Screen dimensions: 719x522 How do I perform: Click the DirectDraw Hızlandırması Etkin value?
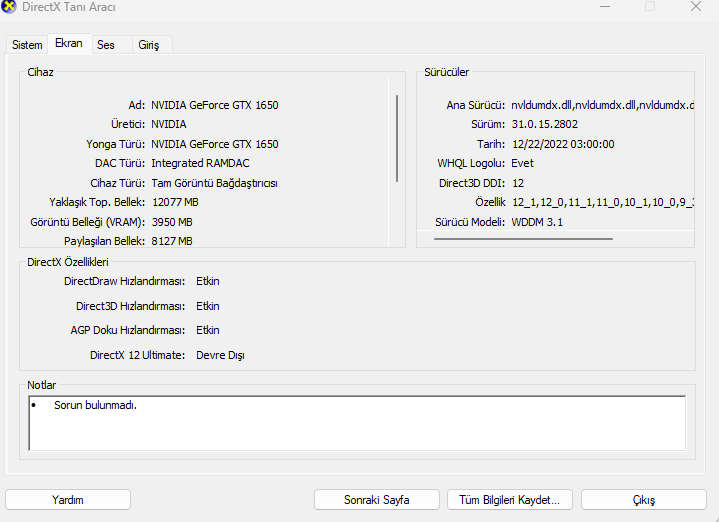click(208, 281)
